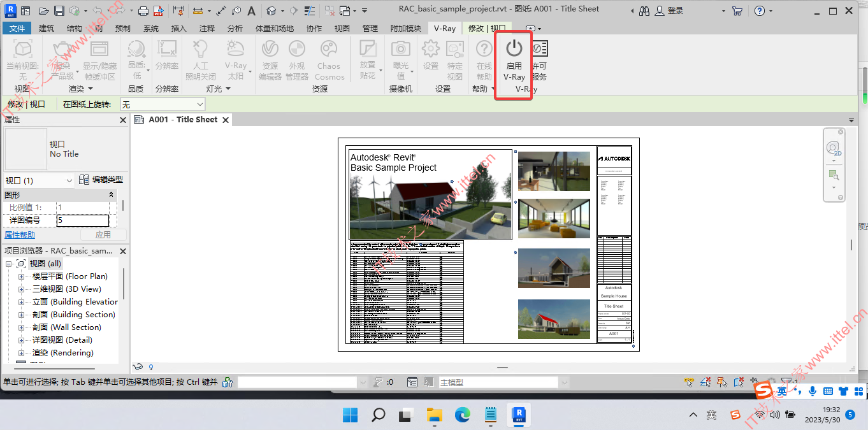This screenshot has height=430, width=868.
Task: Click the Sign In button in title bar
Action: click(x=670, y=11)
